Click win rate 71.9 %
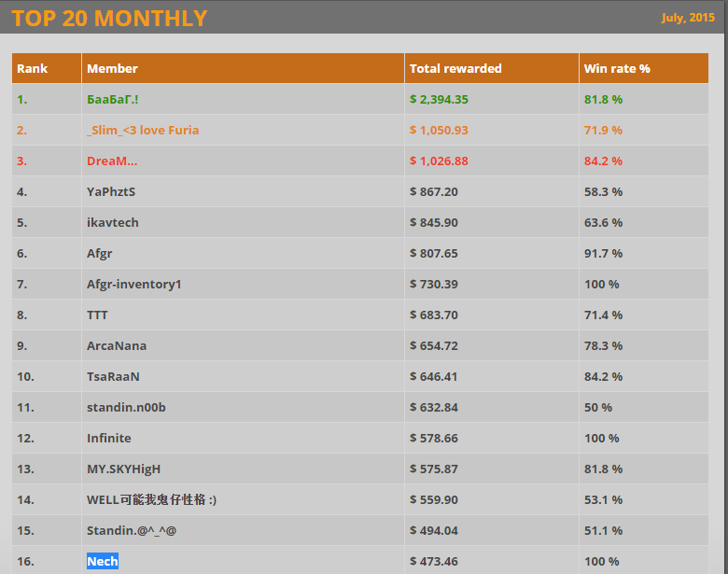This screenshot has height=574, width=728. 603,130
